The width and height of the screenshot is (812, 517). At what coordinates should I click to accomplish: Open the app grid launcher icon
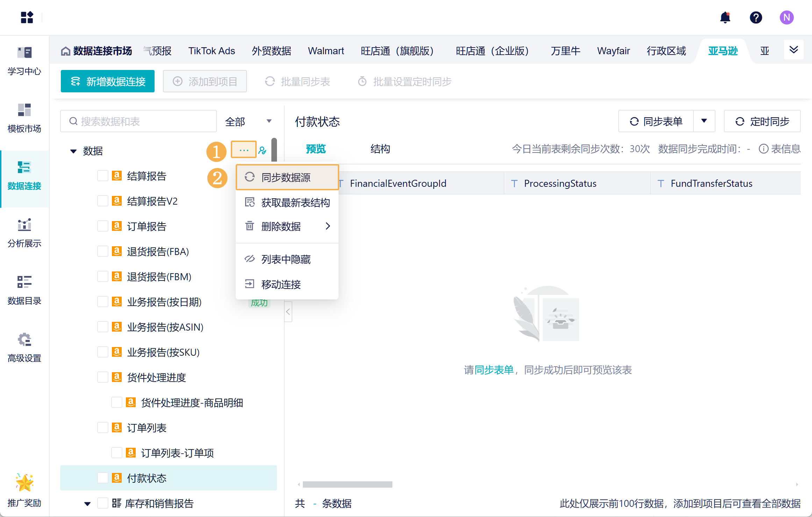[27, 17]
